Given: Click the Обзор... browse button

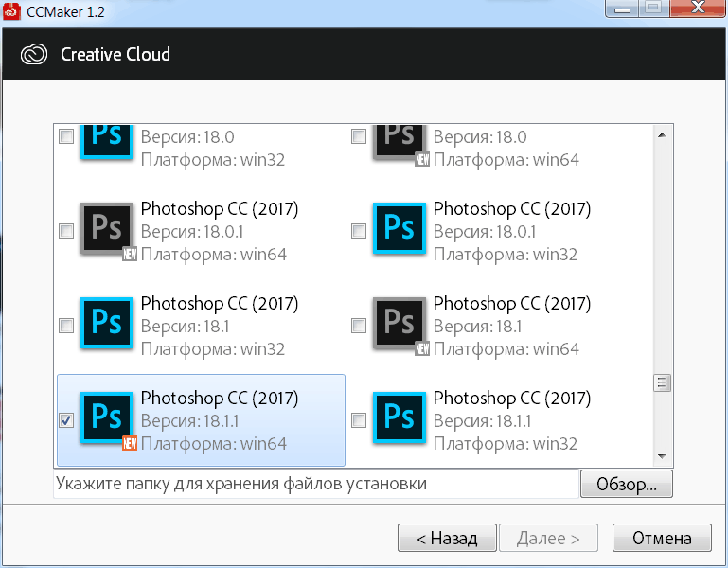Looking at the screenshot, I should (627, 484).
